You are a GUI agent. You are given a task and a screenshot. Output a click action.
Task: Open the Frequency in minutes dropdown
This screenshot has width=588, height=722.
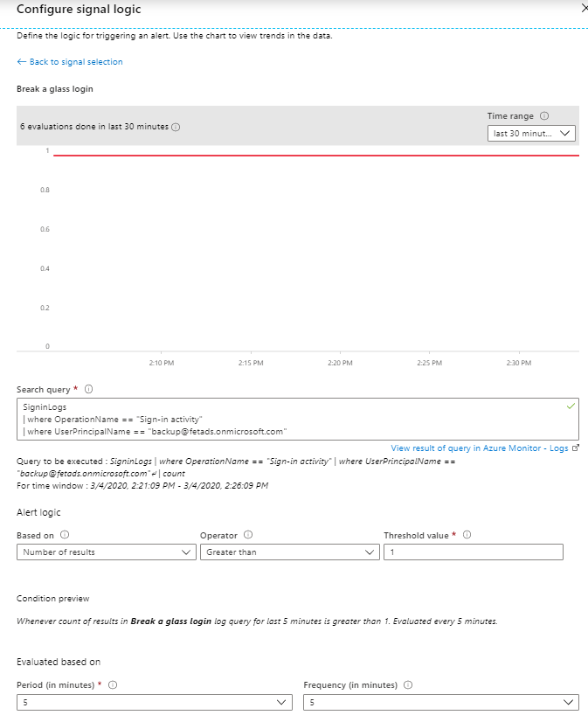440,702
